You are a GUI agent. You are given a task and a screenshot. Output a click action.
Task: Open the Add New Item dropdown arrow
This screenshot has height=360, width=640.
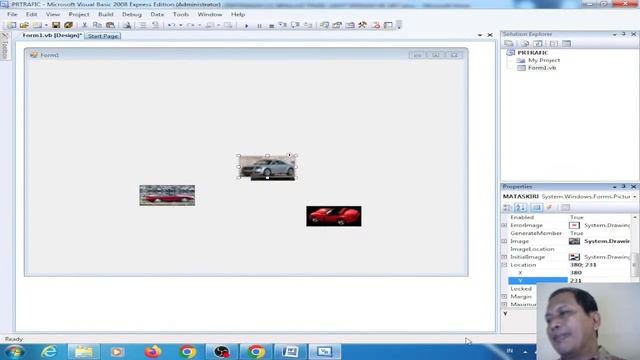pyautogui.click(x=46, y=25)
